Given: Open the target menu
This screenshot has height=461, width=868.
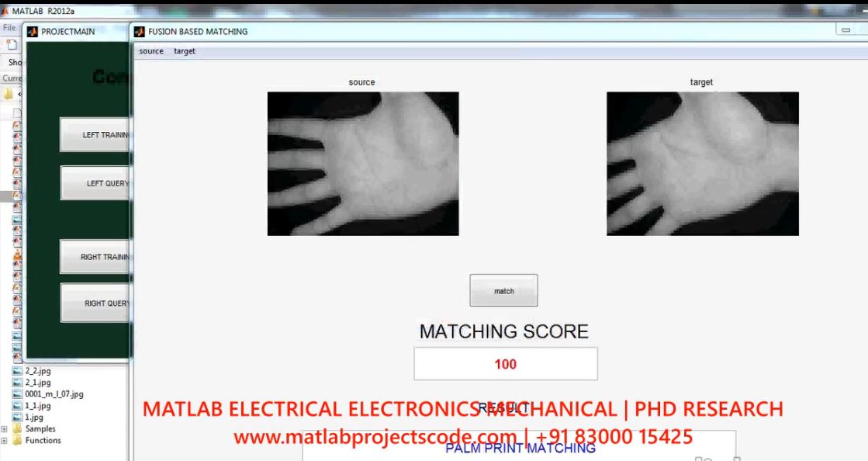Looking at the screenshot, I should pos(185,51).
